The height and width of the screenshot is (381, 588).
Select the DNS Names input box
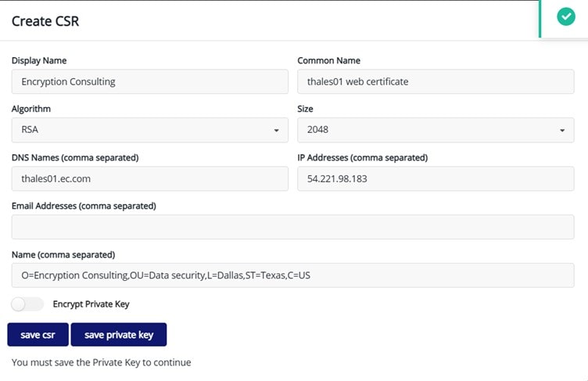click(150, 178)
